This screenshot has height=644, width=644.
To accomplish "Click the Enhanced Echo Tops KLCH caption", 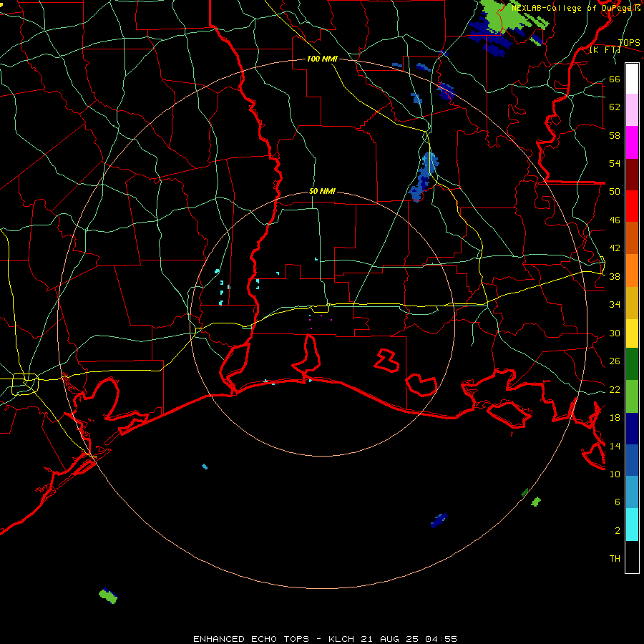I will [x=325, y=639].
